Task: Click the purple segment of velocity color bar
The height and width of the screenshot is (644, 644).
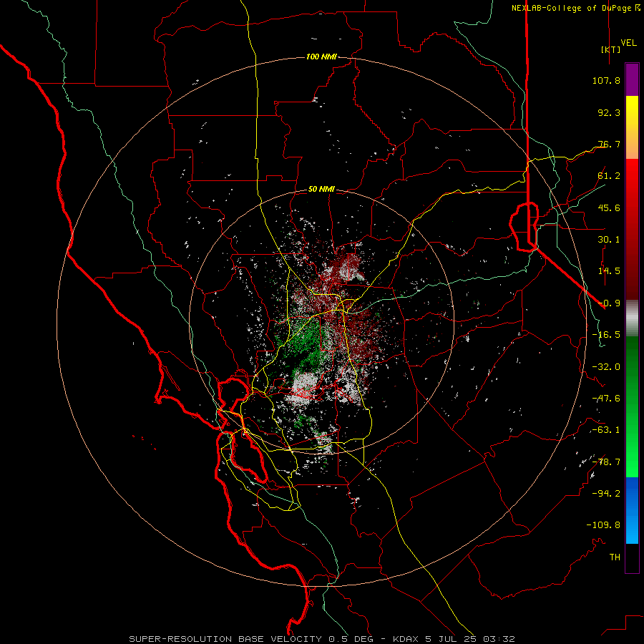Action: click(x=632, y=79)
